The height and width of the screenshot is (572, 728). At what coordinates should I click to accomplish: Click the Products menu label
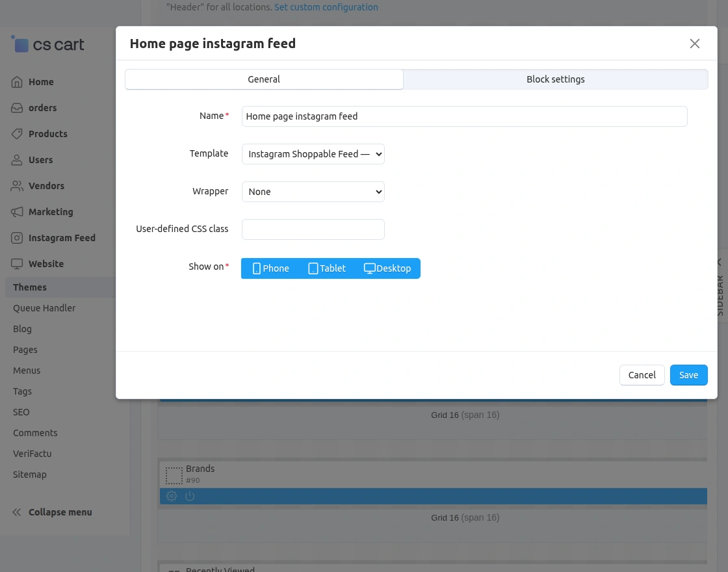(48, 134)
